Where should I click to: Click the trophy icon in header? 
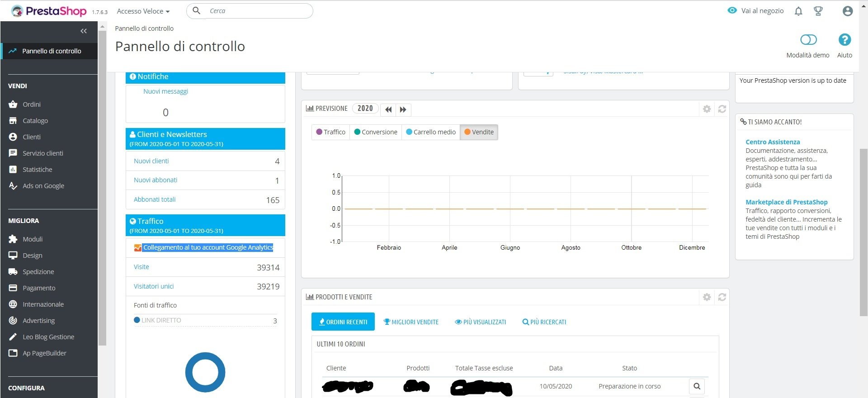[818, 11]
